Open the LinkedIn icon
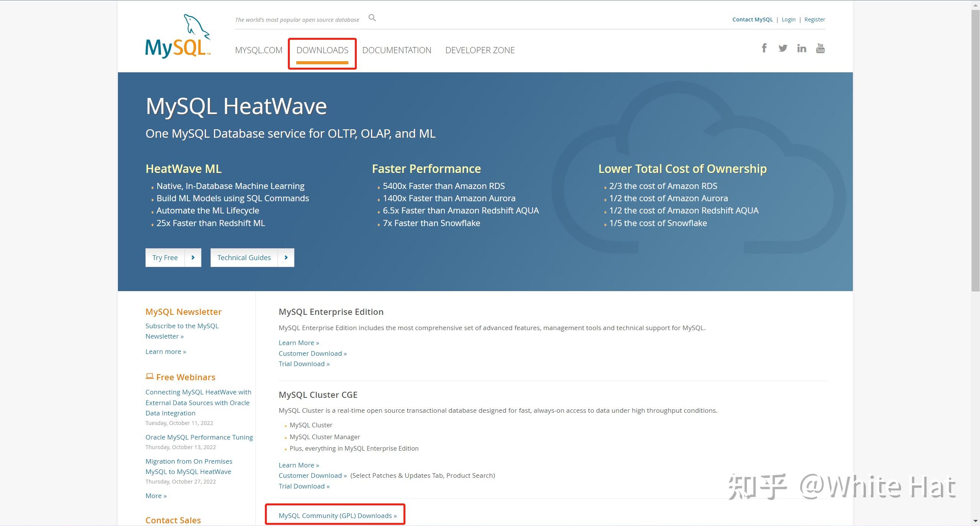This screenshot has height=526, width=980. pos(801,48)
